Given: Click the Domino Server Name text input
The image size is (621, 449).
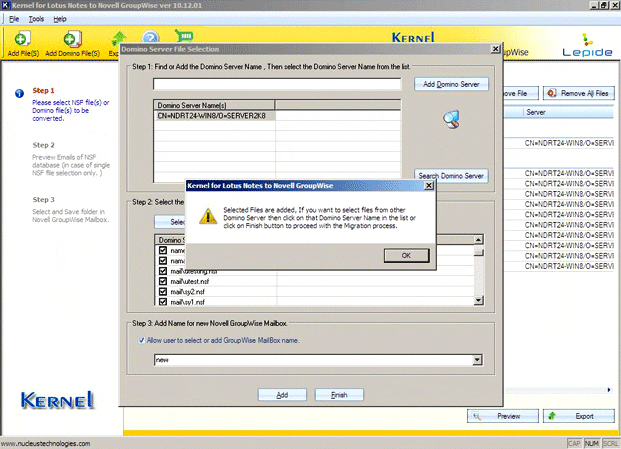Looking at the screenshot, I should pos(277,84).
